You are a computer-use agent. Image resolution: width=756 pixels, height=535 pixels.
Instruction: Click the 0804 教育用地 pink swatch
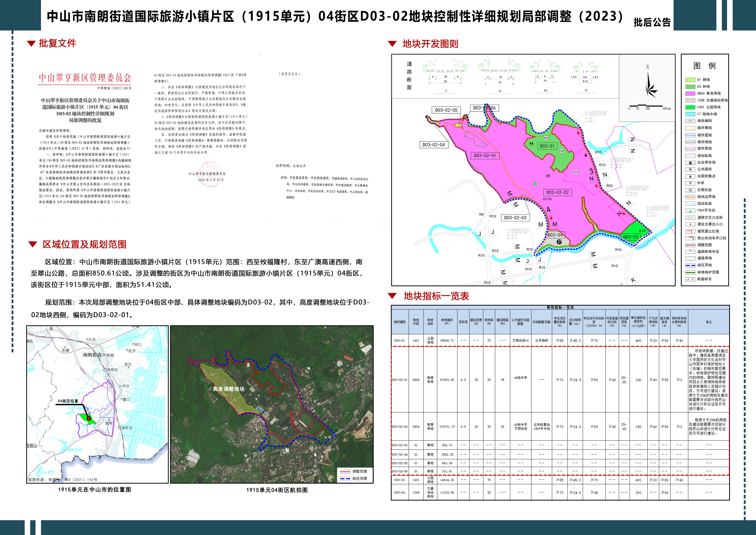690,93
